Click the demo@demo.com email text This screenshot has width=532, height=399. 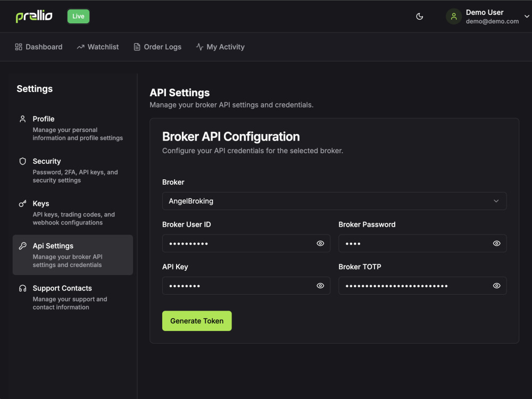[492, 21]
